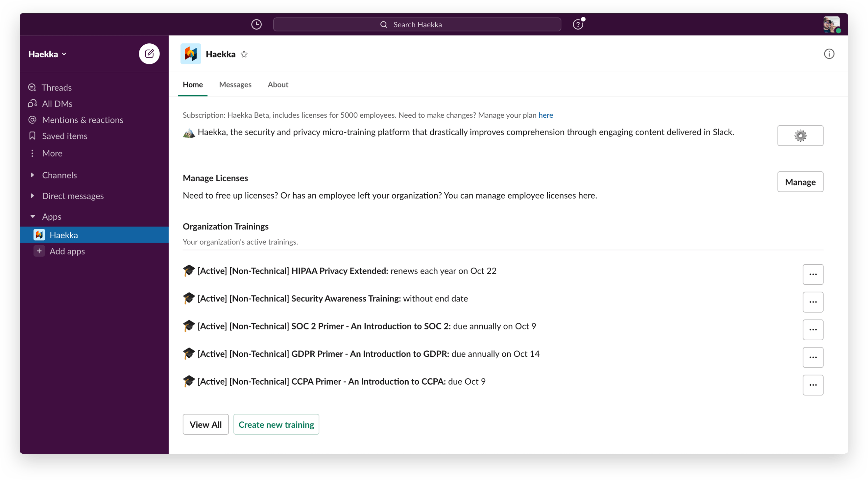View Mentions & reactions

point(83,120)
